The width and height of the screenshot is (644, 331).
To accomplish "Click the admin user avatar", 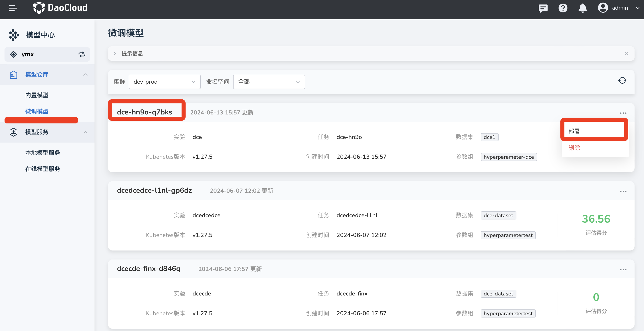I will [x=603, y=8].
